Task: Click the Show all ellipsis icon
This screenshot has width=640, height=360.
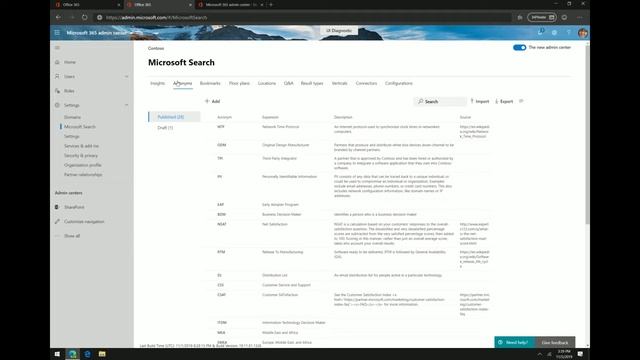Action: 57,236
